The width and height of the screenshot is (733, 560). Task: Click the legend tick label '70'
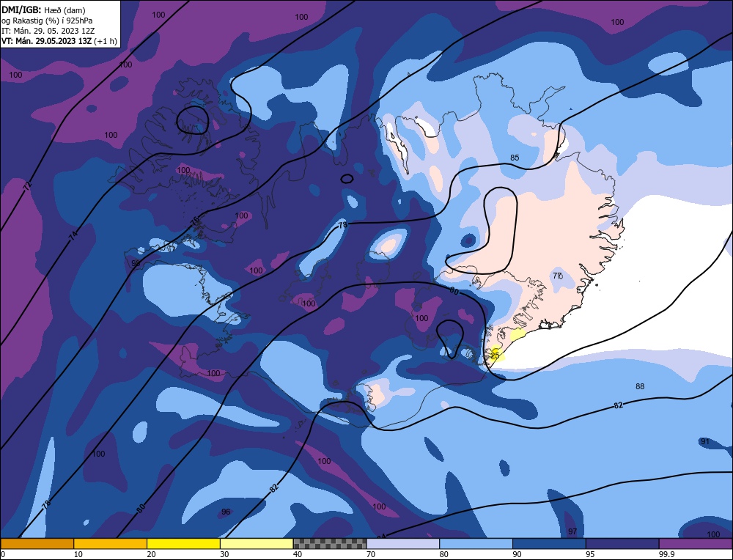point(371,554)
